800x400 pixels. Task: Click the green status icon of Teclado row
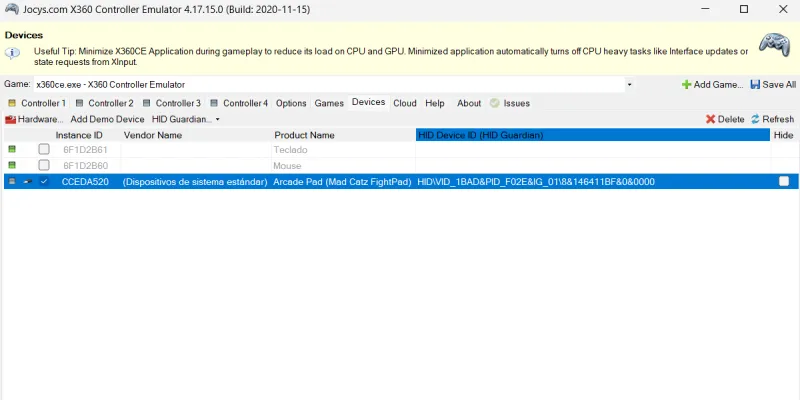(12, 149)
